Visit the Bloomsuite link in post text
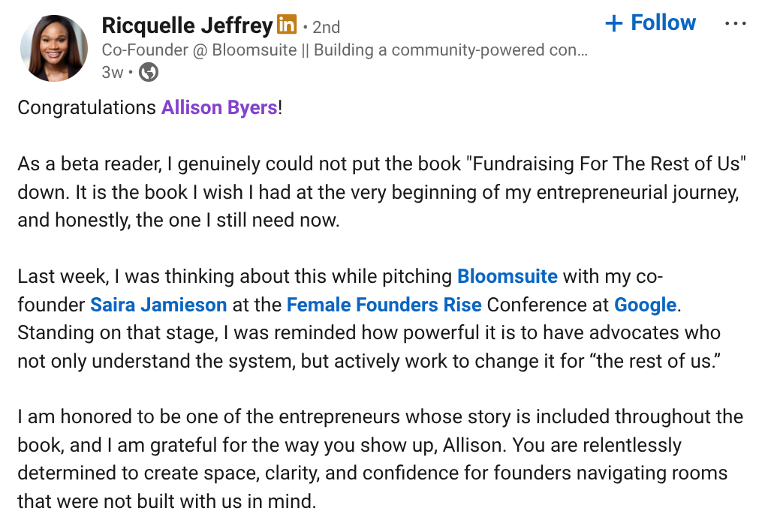771x532 pixels. [x=507, y=276]
